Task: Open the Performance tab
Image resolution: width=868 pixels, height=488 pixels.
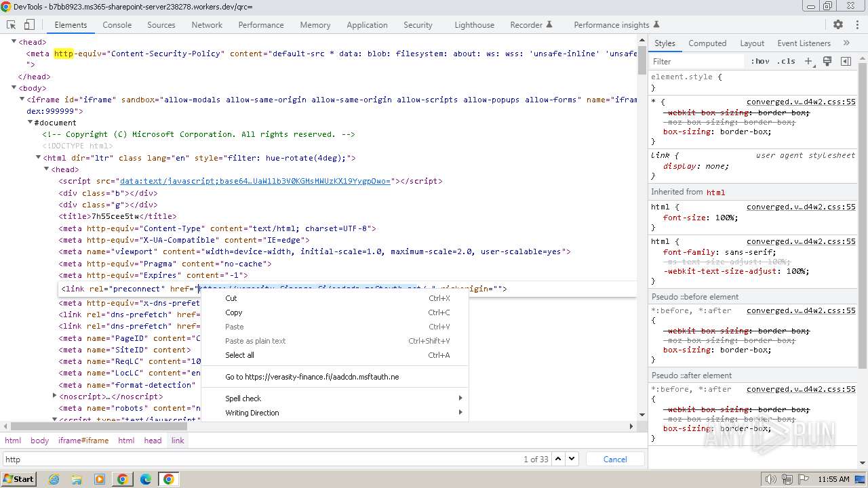Action: (x=261, y=24)
